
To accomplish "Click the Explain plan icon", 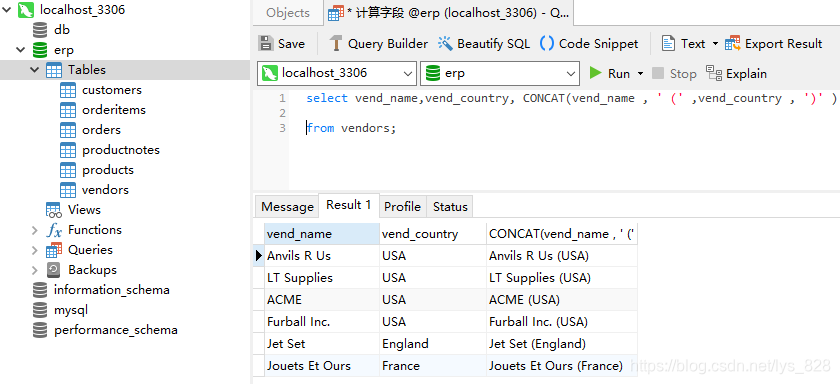I will tap(714, 73).
